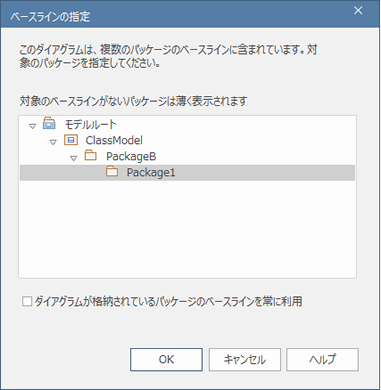Image resolution: width=381 pixels, height=390 pixels.
Task: Close the ベースラインの指定 dialog
Action: tap(358, 11)
